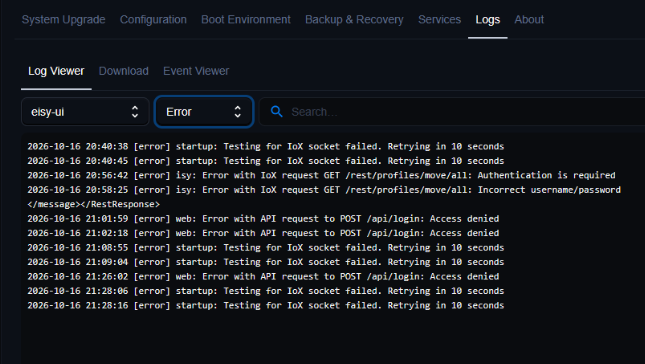Click the 20:40:45 startup error entry
Viewport: 645px width, 364px height.
point(266,161)
